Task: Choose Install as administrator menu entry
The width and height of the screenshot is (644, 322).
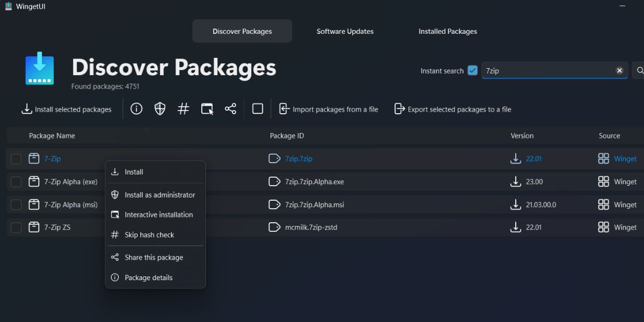Action: (155, 195)
